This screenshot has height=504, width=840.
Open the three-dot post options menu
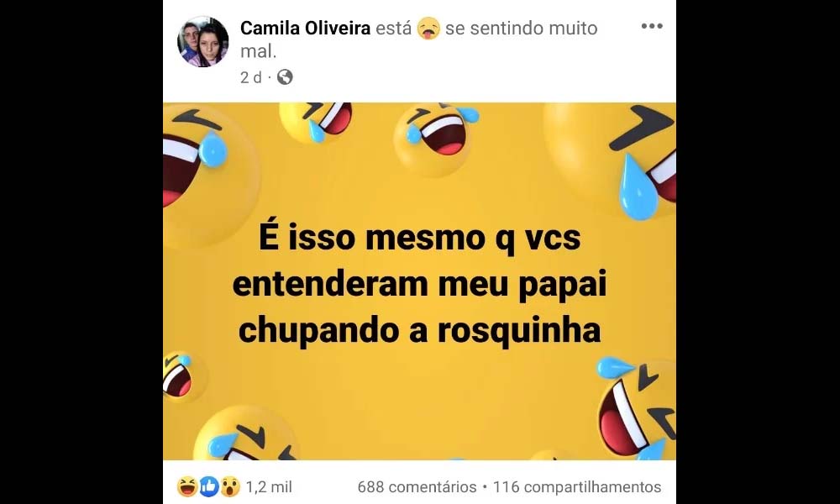point(652,26)
